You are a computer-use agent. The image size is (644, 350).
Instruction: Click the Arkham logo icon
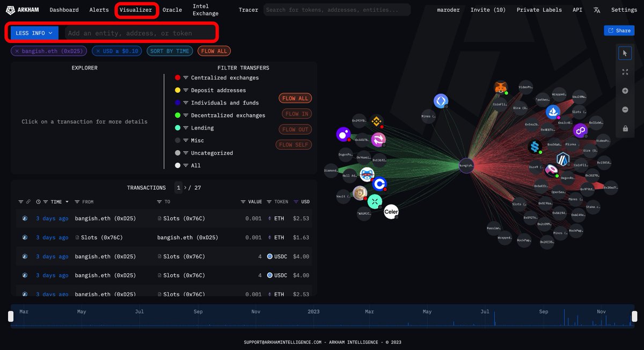pyautogui.click(x=10, y=10)
